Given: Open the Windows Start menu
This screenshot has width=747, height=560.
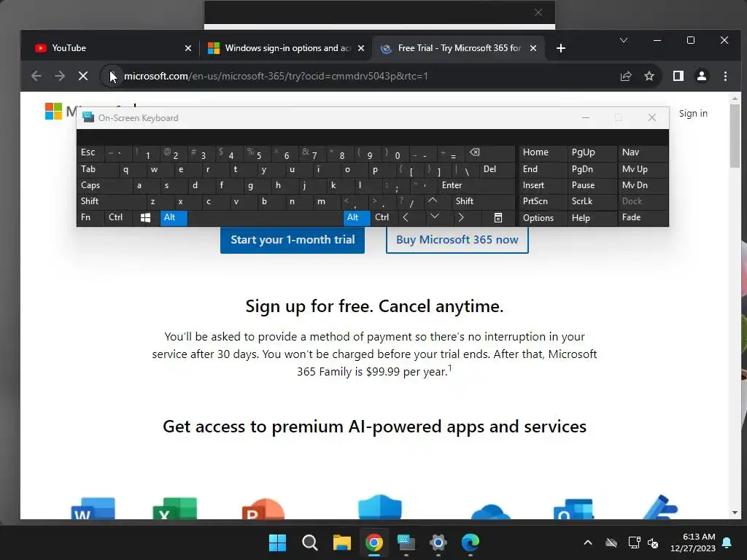Looking at the screenshot, I should pos(277,542).
